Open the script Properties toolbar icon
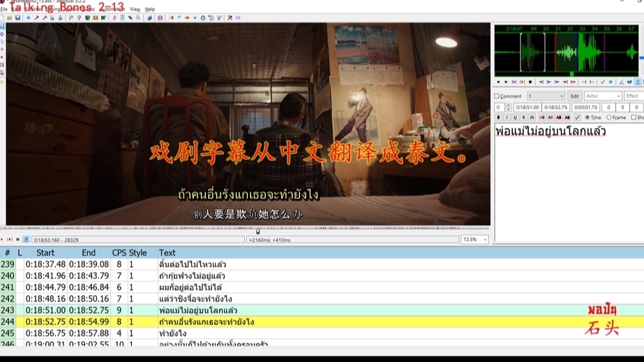 [x=122, y=17]
